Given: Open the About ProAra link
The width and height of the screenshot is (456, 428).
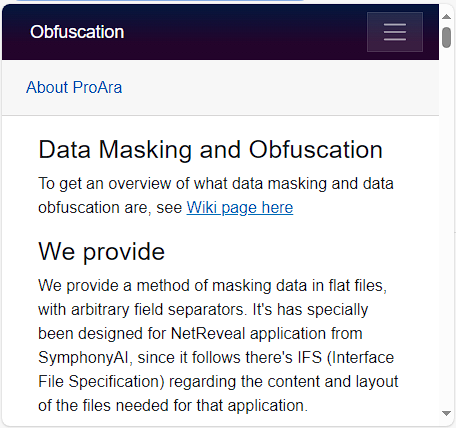Looking at the screenshot, I should [74, 87].
